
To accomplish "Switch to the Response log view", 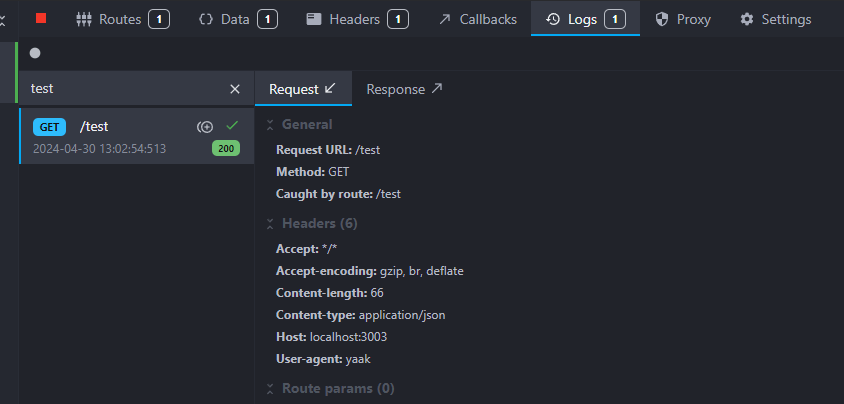I will click(404, 89).
